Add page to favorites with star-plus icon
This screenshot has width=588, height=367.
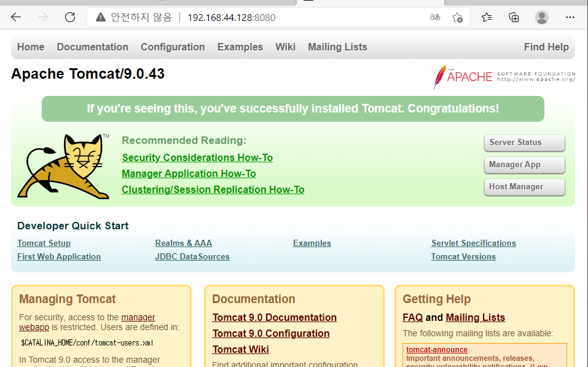coord(458,17)
